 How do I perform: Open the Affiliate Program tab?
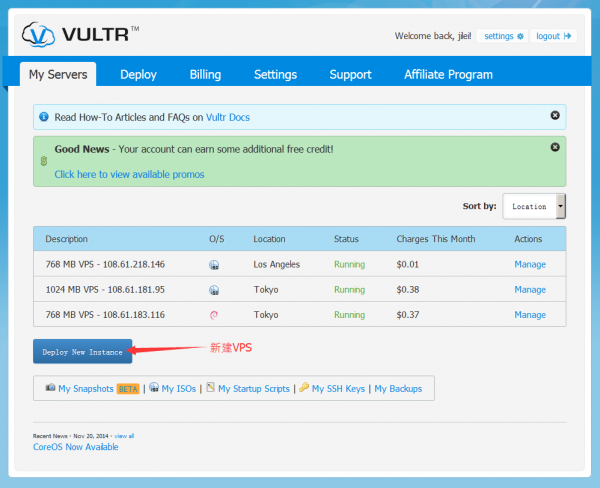pyautogui.click(x=448, y=74)
